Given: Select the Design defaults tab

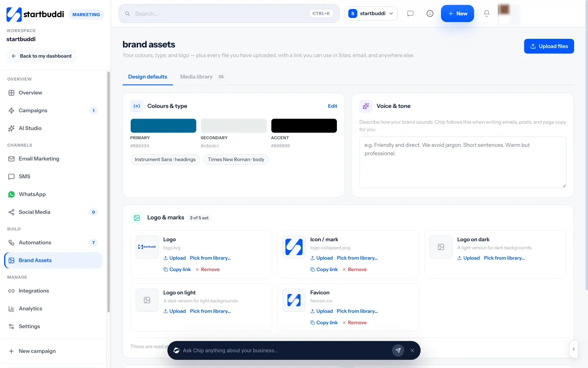Looking at the screenshot, I should (148, 77).
